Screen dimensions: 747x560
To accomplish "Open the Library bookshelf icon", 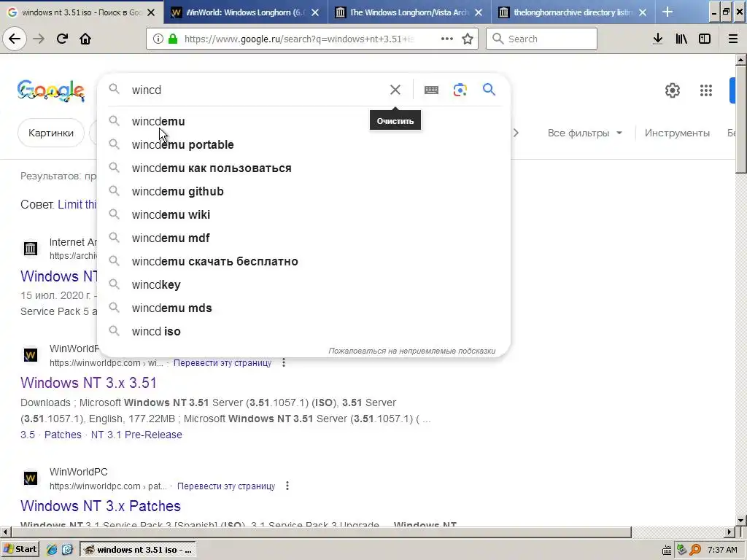I will tap(681, 39).
